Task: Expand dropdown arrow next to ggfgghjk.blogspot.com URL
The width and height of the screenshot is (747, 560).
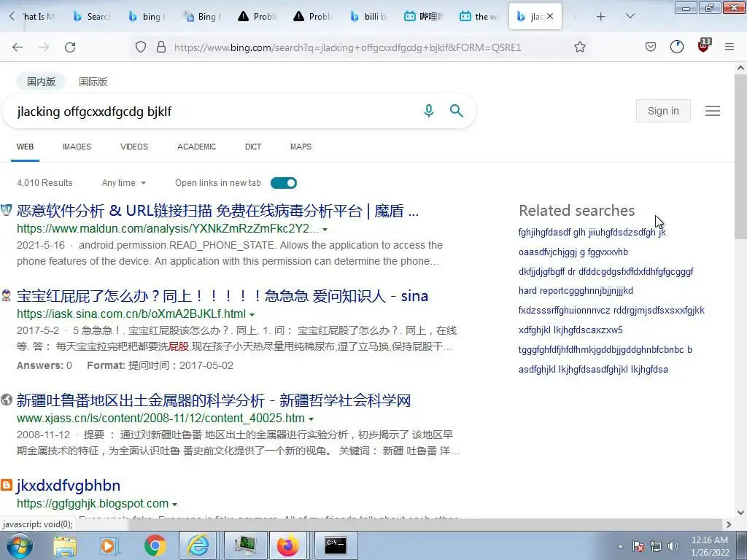Action: tap(174, 505)
